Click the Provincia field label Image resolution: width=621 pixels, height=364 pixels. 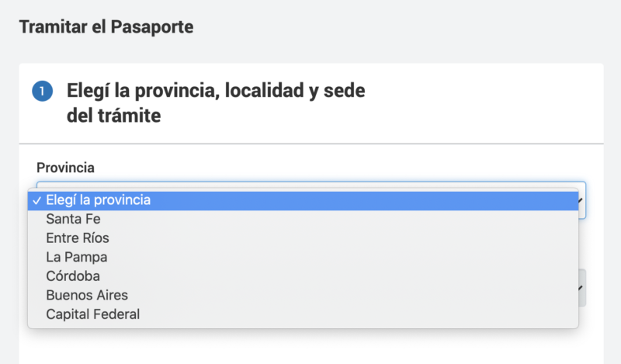pos(65,168)
